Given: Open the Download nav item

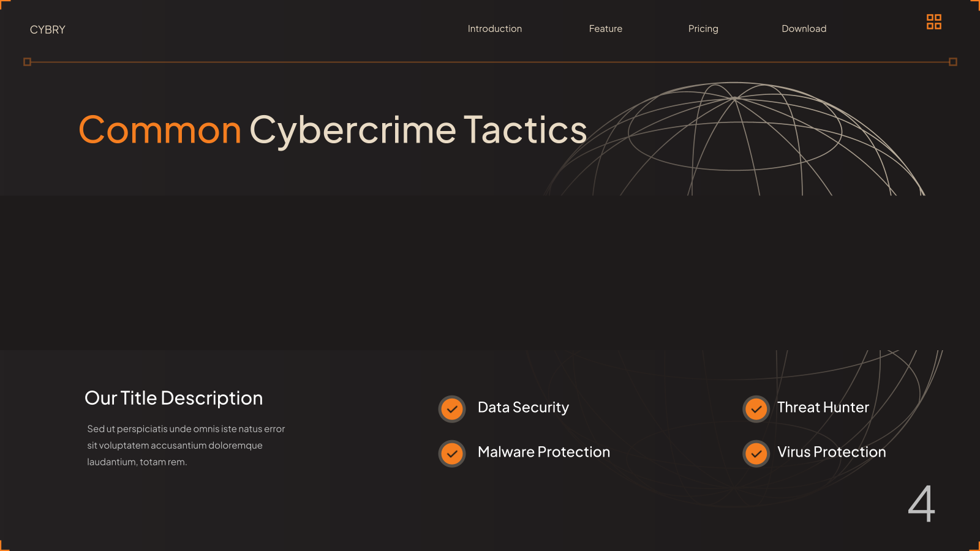Looking at the screenshot, I should 804,29.
